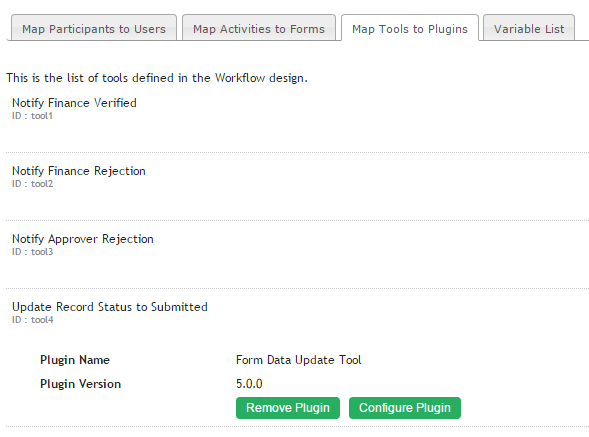Select the Notify Finance Verified tool
The height and width of the screenshot is (437, 589).
[x=74, y=103]
